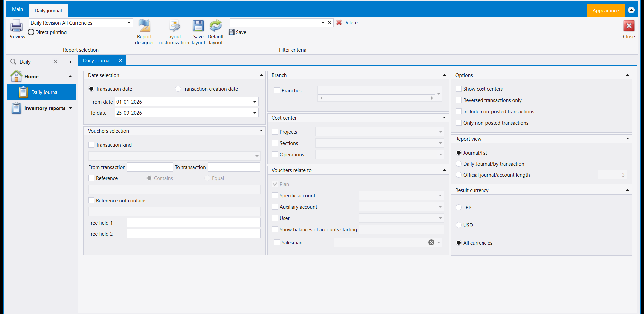
Task: Choose Daily Journal/by transaction view
Action: (x=459, y=164)
